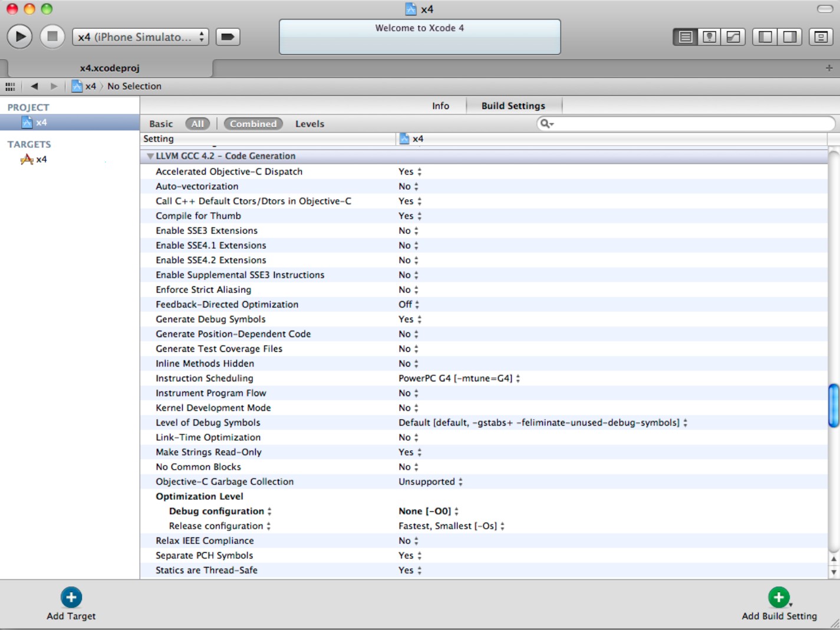Click No Selection in jump bar
The width and height of the screenshot is (840, 630).
click(x=134, y=86)
